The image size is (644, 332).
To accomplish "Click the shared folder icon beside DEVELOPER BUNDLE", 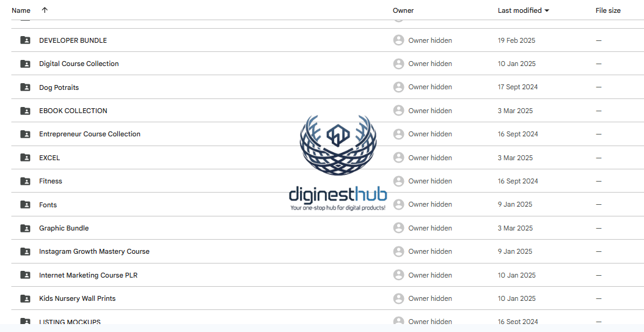I will click(25, 40).
